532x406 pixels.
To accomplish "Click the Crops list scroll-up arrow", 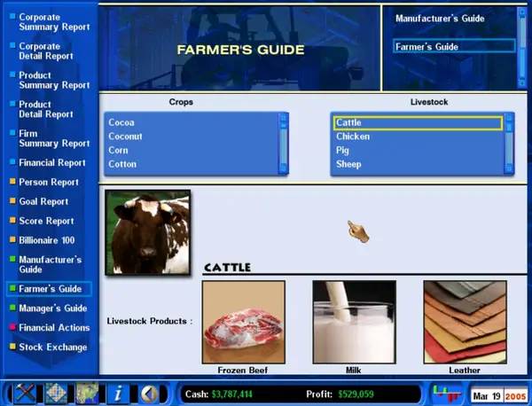I will click(284, 117).
